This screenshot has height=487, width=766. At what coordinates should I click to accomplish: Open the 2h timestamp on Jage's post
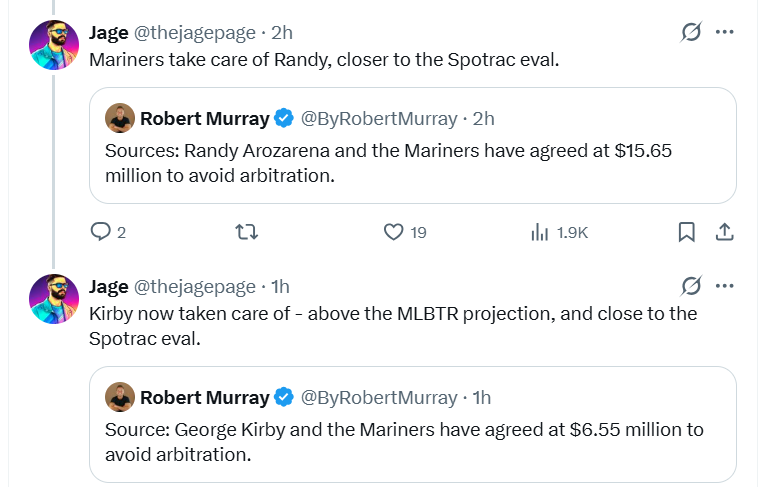click(x=281, y=33)
